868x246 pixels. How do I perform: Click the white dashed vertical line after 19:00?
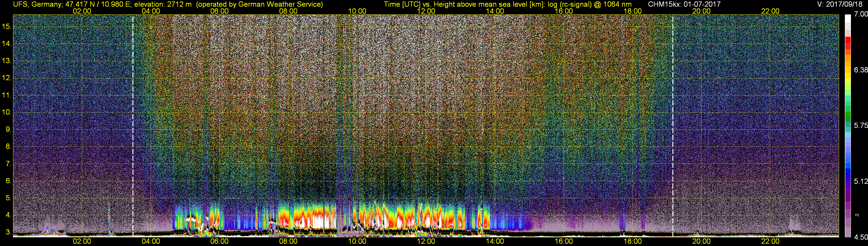(x=673, y=125)
